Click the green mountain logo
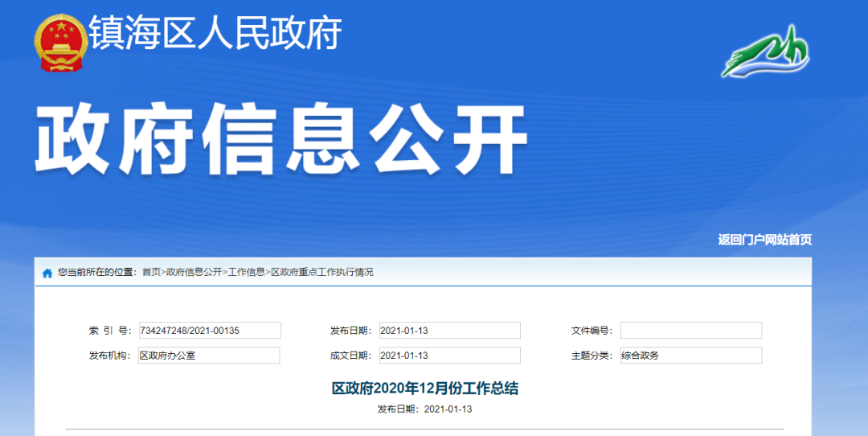The width and height of the screenshot is (868, 436). pos(765,51)
